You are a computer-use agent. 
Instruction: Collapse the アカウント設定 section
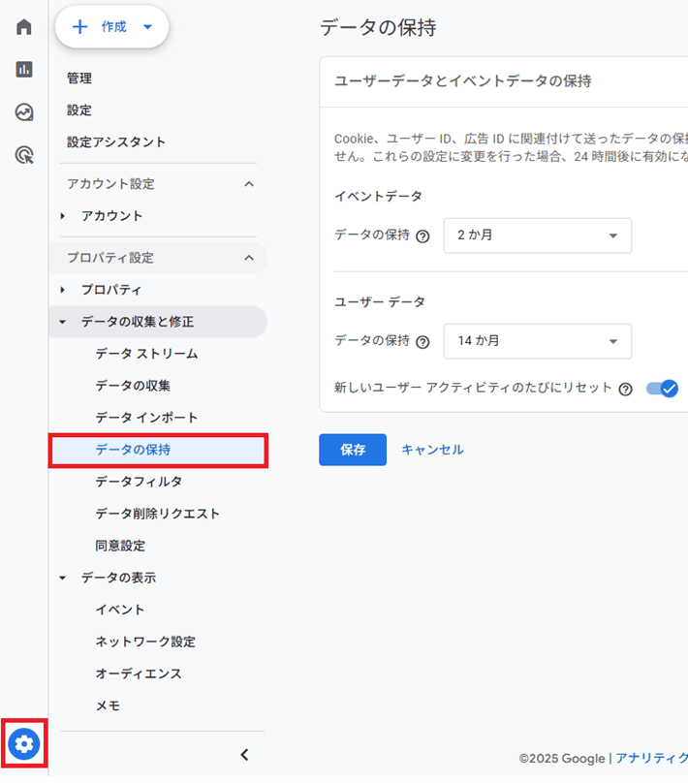250,182
